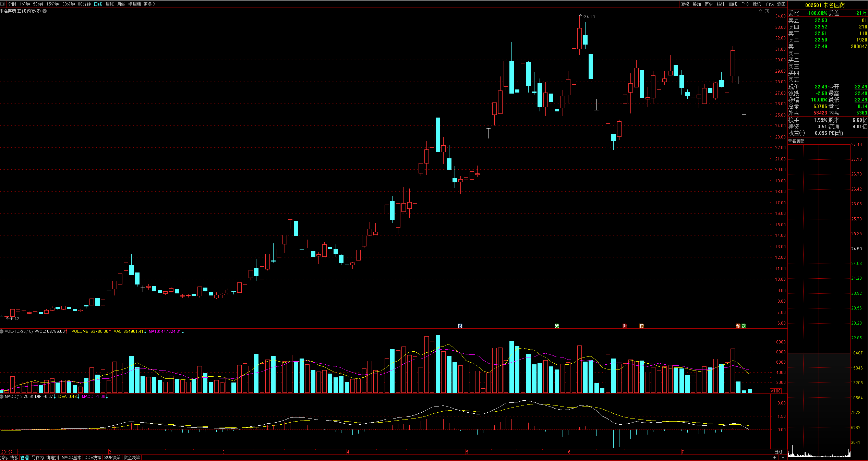The height and width of the screenshot is (461, 868).
Task: Click the DIF -0.07 MACD value
Action: 46,397
